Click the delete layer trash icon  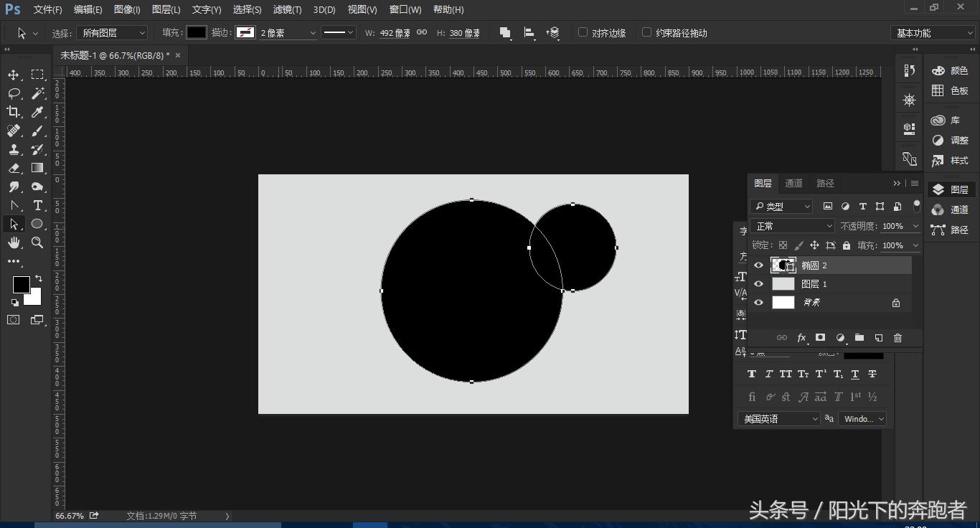coord(897,338)
